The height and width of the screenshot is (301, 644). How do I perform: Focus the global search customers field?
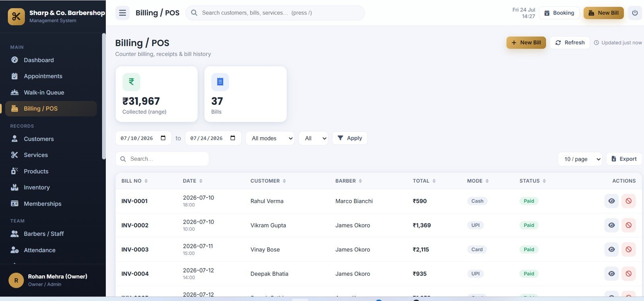pos(275,13)
